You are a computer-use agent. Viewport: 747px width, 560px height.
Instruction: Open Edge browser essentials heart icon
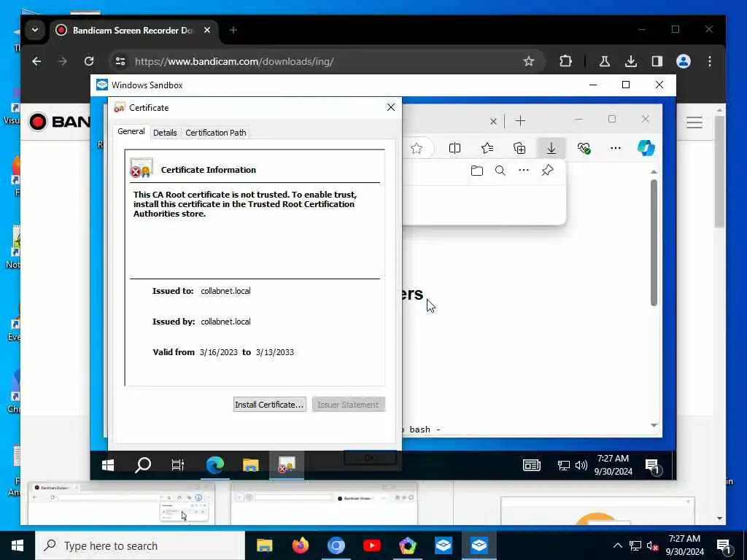tap(584, 148)
